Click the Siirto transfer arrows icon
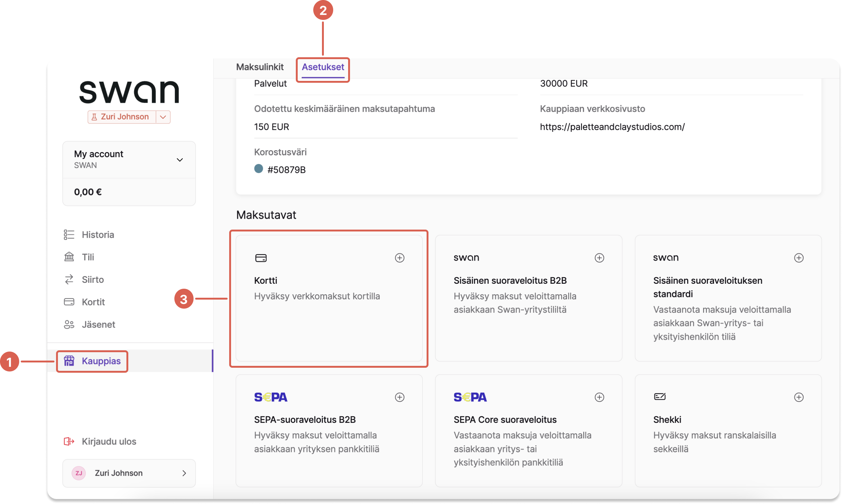 [x=69, y=279]
